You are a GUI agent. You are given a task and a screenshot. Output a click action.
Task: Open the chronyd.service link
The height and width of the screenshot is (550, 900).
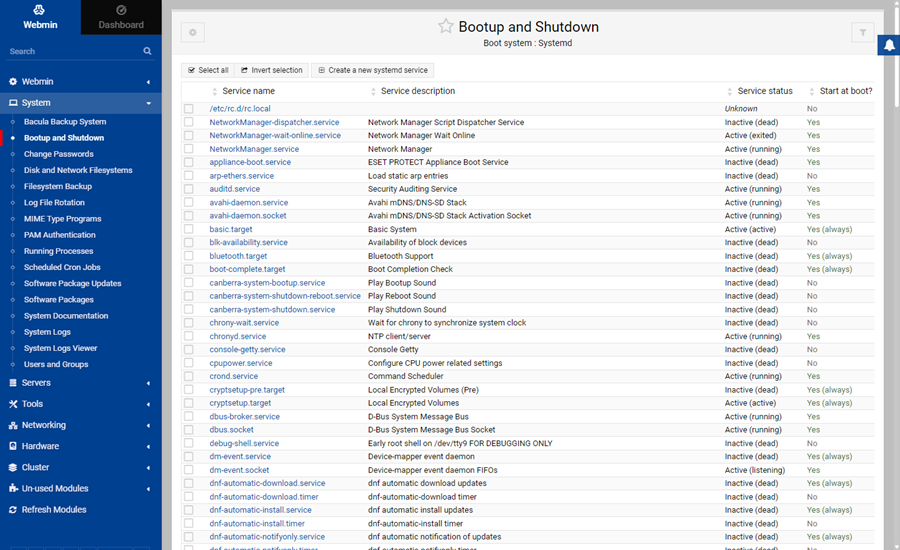[238, 336]
